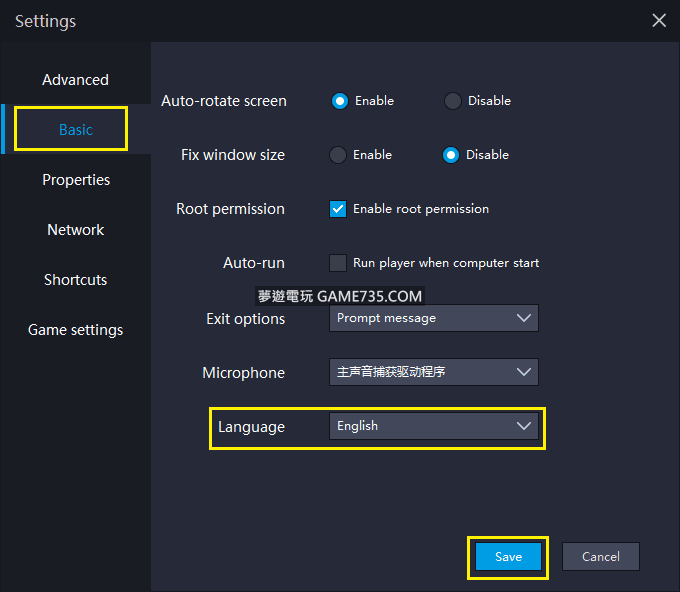The height and width of the screenshot is (592, 680).
Task: Select the Basic settings tab
Action: 76,130
